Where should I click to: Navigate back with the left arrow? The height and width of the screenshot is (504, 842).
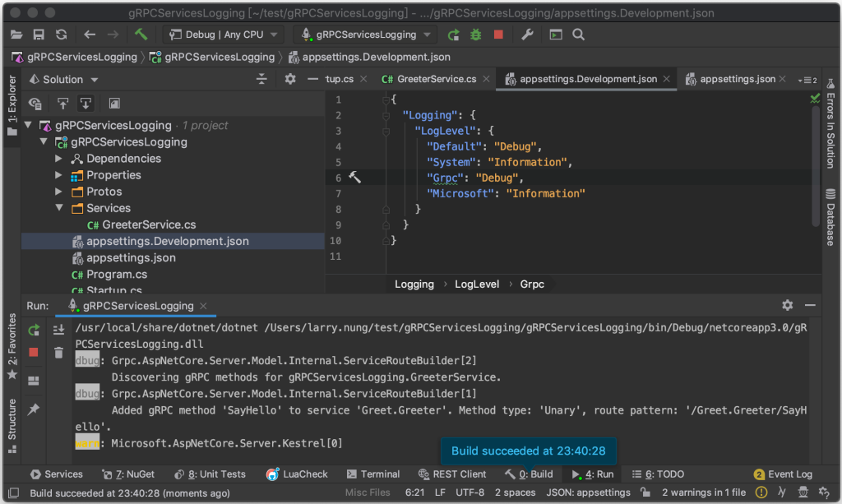(x=89, y=35)
